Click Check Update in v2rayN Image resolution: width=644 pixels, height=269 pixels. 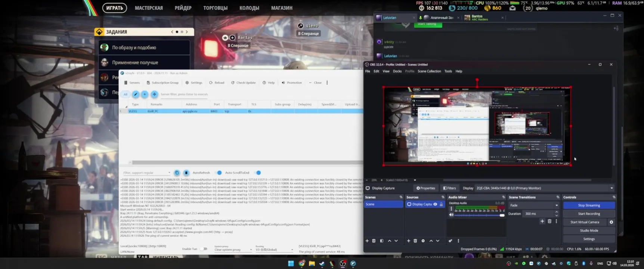(243, 83)
